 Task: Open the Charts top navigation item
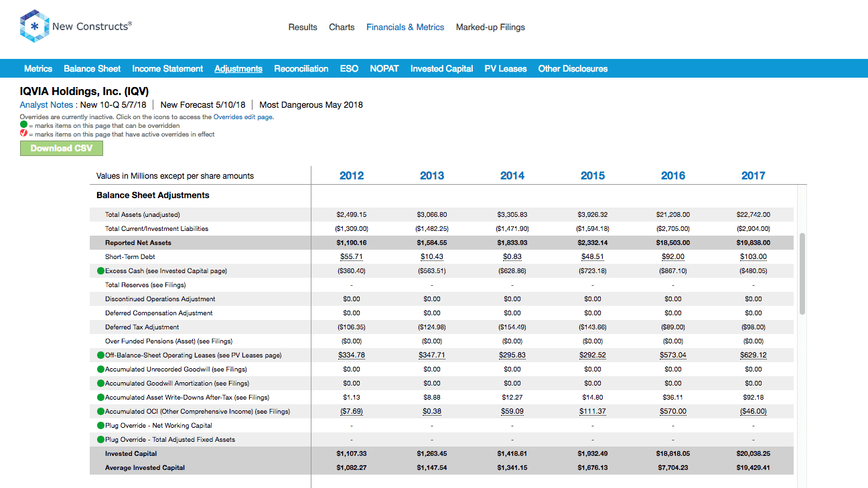pyautogui.click(x=342, y=27)
